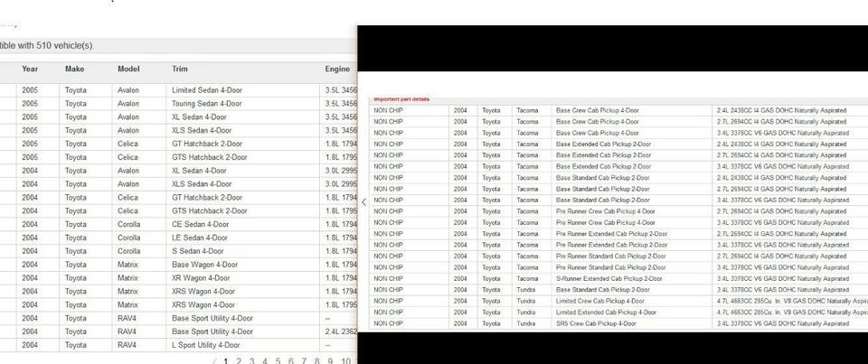This screenshot has width=868, height=364.
Task: Select the Limited Crew Cab Pickup 4-Door row
Action: 618,301
